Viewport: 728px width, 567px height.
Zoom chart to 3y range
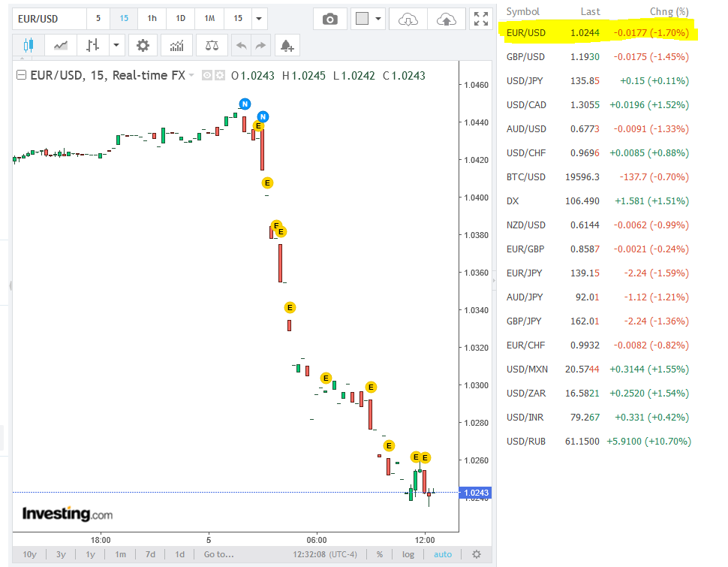pos(61,554)
